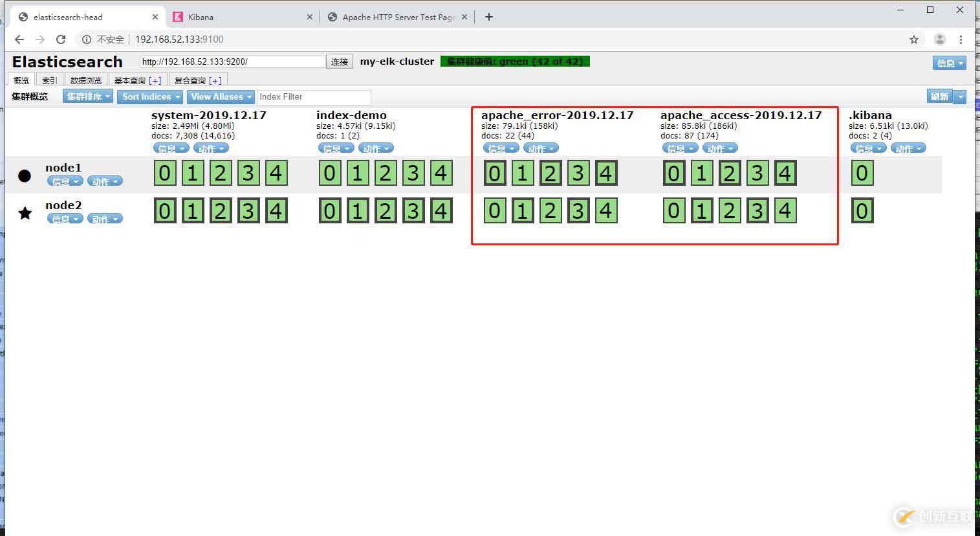The height and width of the screenshot is (536, 980).
Task: Switch to the Kibana tab
Action: (243, 17)
